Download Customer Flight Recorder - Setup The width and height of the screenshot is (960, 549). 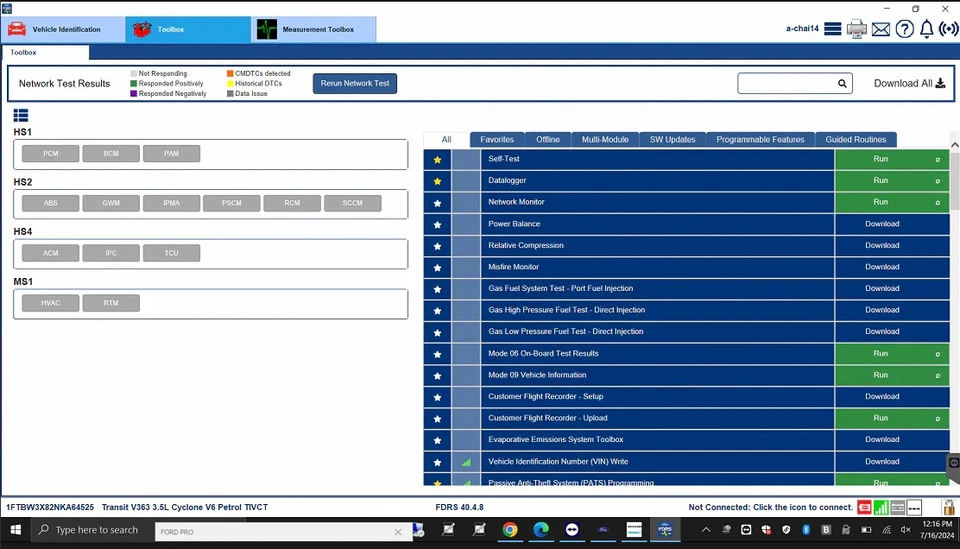(x=891, y=397)
